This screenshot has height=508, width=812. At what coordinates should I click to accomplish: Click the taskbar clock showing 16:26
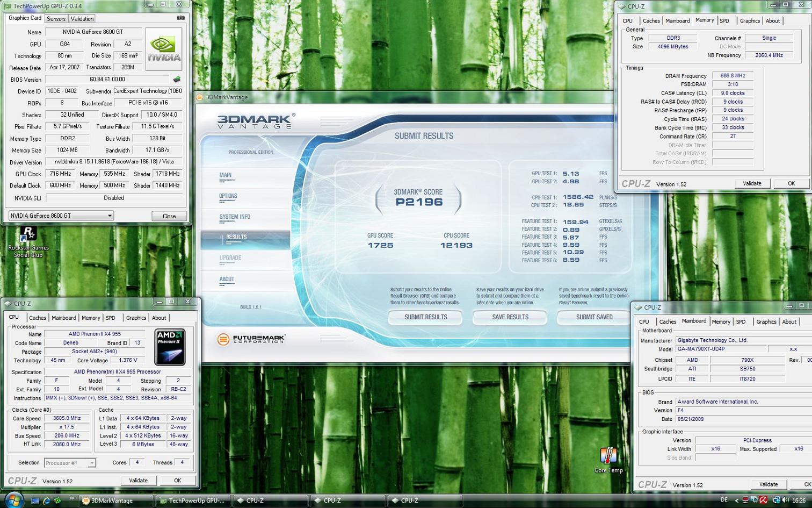coord(799,500)
